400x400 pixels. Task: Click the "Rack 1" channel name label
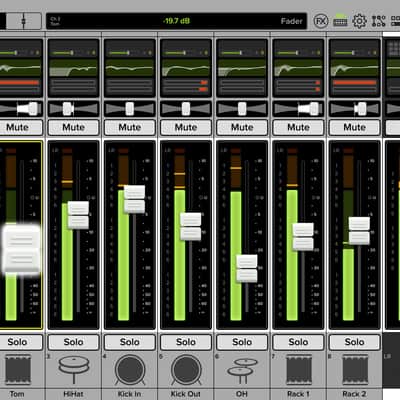pyautogui.click(x=298, y=394)
